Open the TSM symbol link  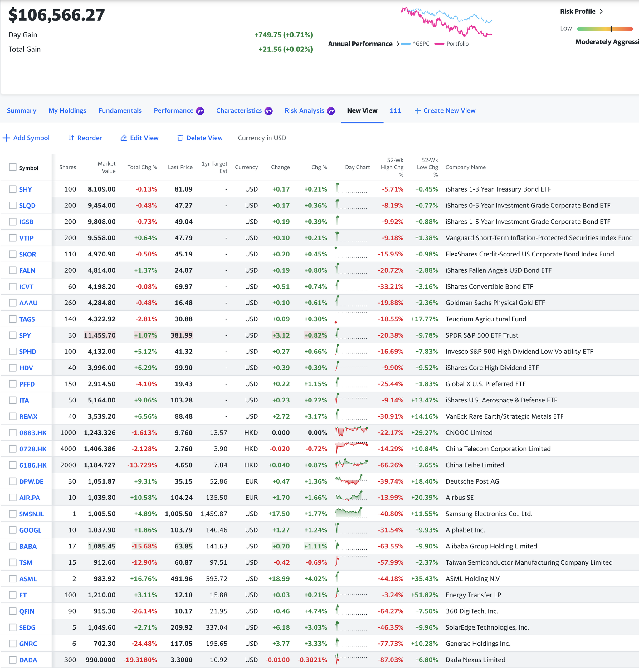[x=26, y=563]
